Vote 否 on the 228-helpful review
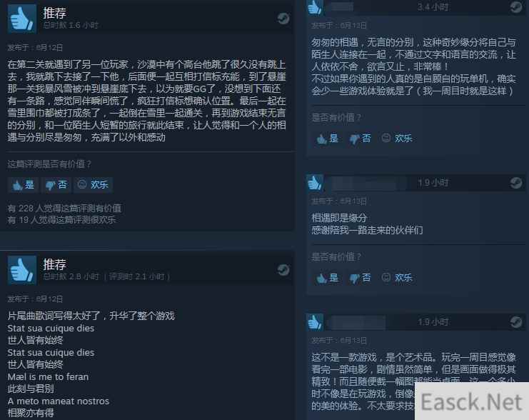 tap(56, 185)
